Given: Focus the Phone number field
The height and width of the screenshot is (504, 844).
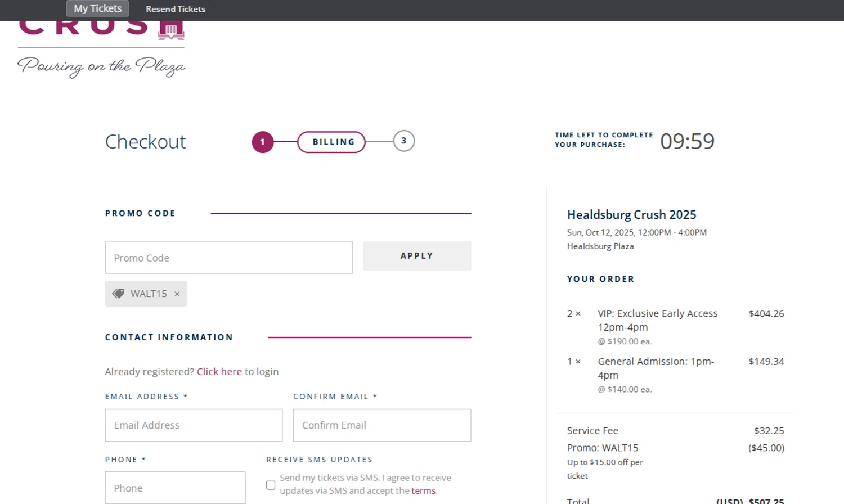Looking at the screenshot, I should (176, 488).
